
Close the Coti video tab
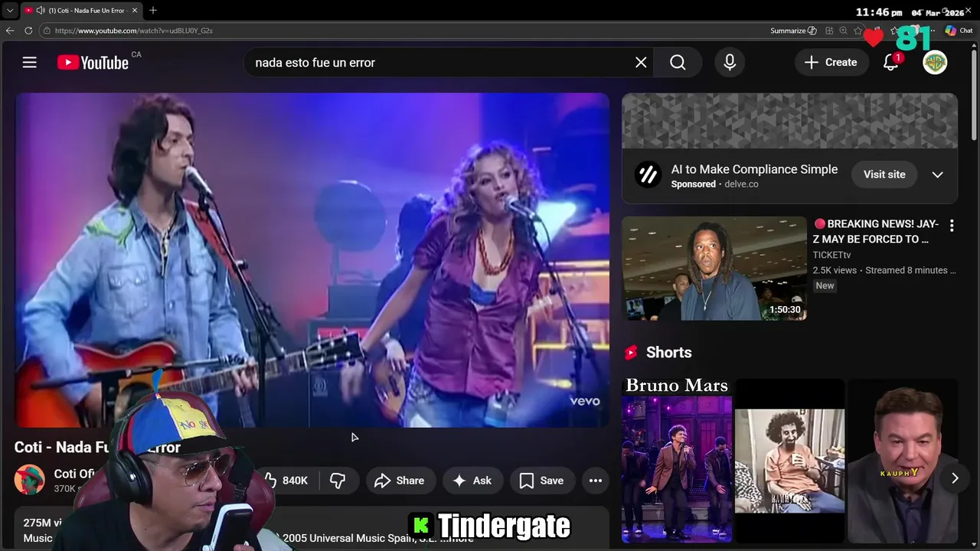(135, 11)
